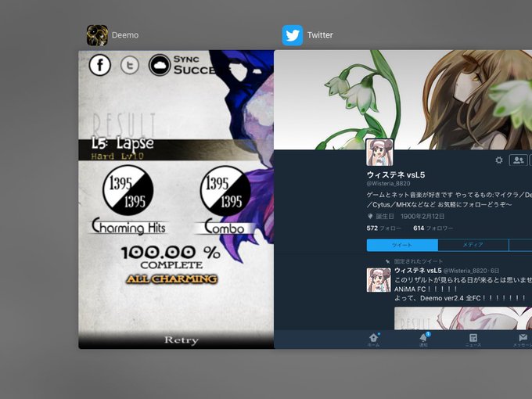Open Twitter messages envelope icon
532x399 pixels.
pos(523,338)
